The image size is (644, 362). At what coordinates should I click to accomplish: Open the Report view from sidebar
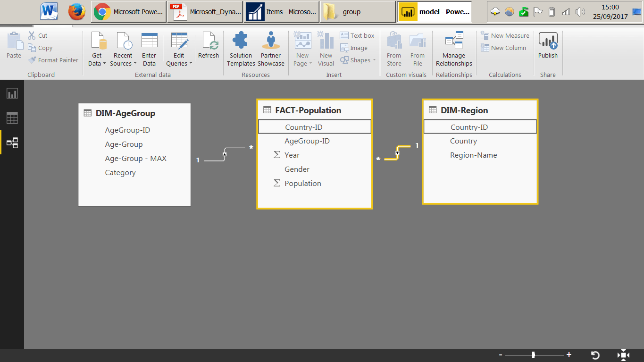click(12, 93)
